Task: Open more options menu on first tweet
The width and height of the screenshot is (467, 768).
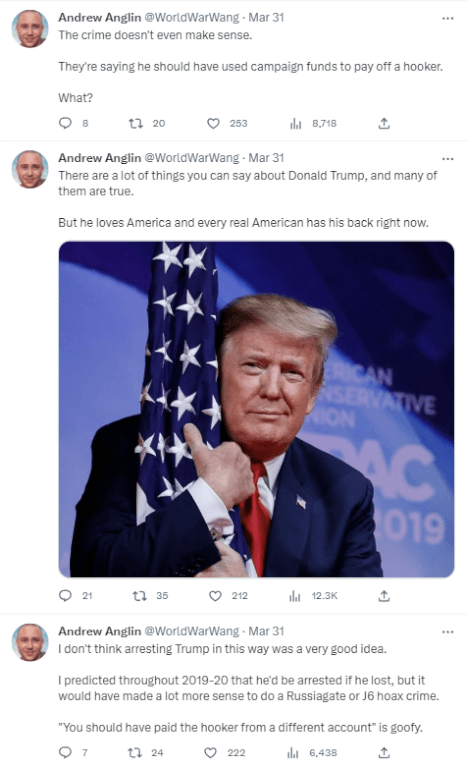Action: (447, 18)
